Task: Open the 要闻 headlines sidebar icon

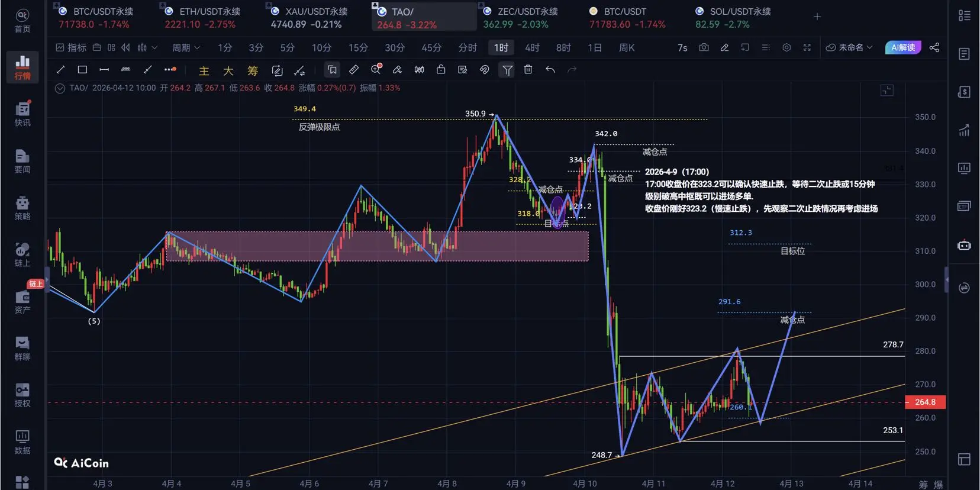Action: click(x=22, y=161)
